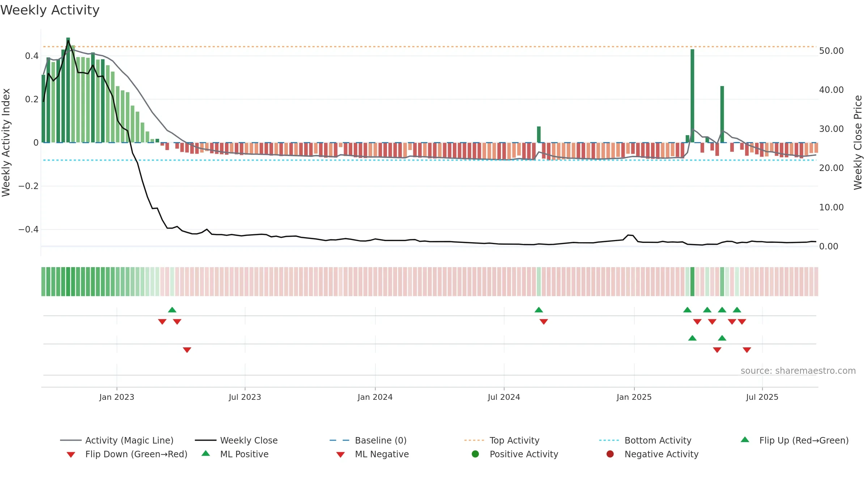Click the Jan 2024 x-axis label

375,397
